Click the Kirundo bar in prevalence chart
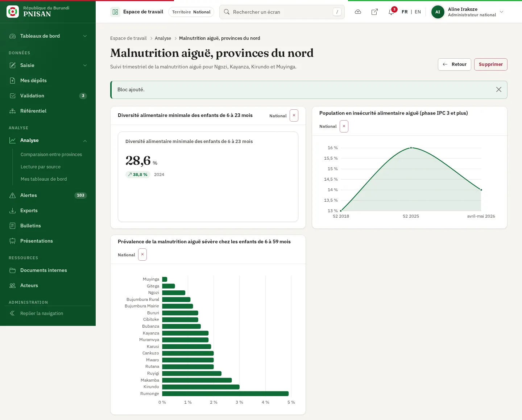This screenshot has height=420, width=522. 201,387
